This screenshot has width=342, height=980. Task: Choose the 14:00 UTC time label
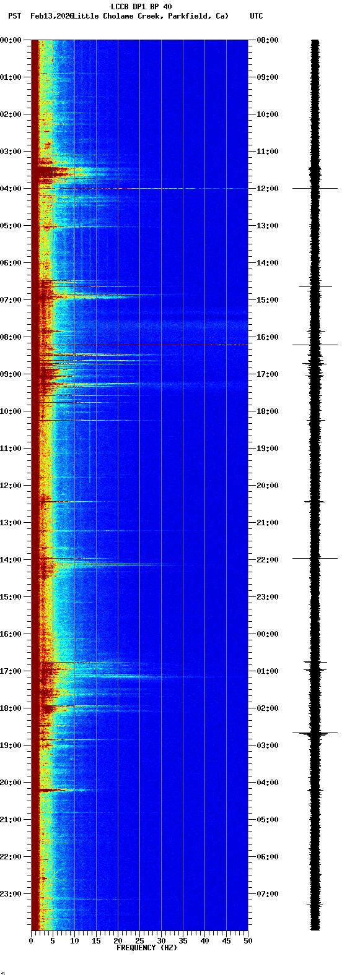click(268, 263)
